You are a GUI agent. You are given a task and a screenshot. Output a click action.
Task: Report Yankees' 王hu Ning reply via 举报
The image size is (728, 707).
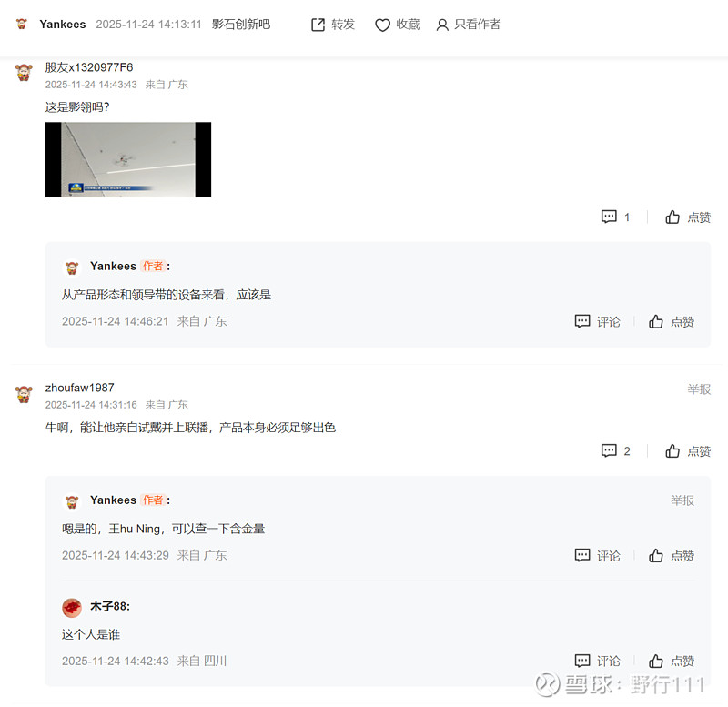pos(682,500)
